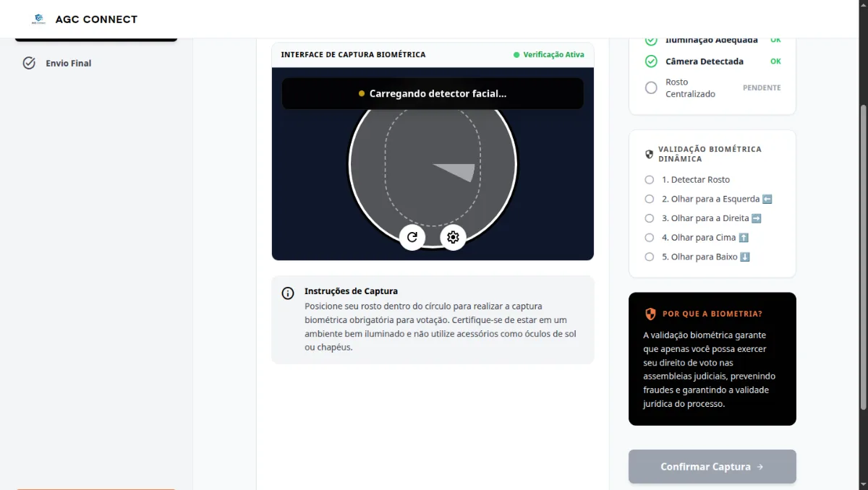
Task: Select the 4. Olhar para Cima circle
Action: coord(650,237)
